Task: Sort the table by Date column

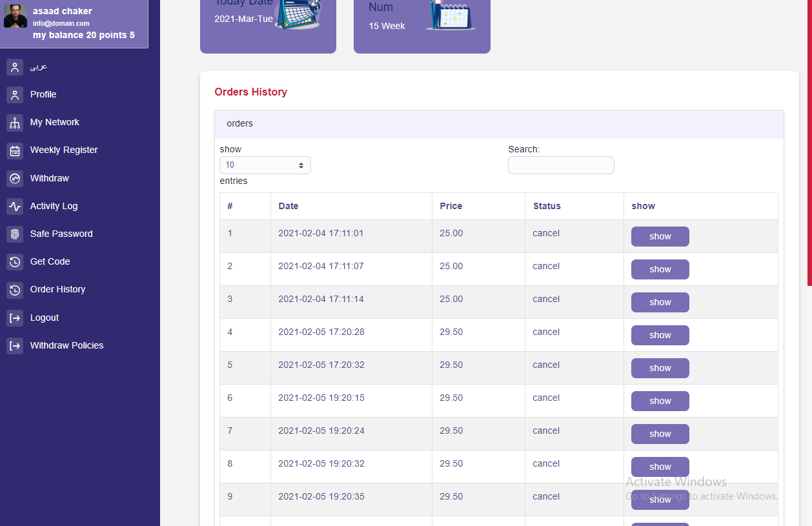Action: click(x=289, y=206)
